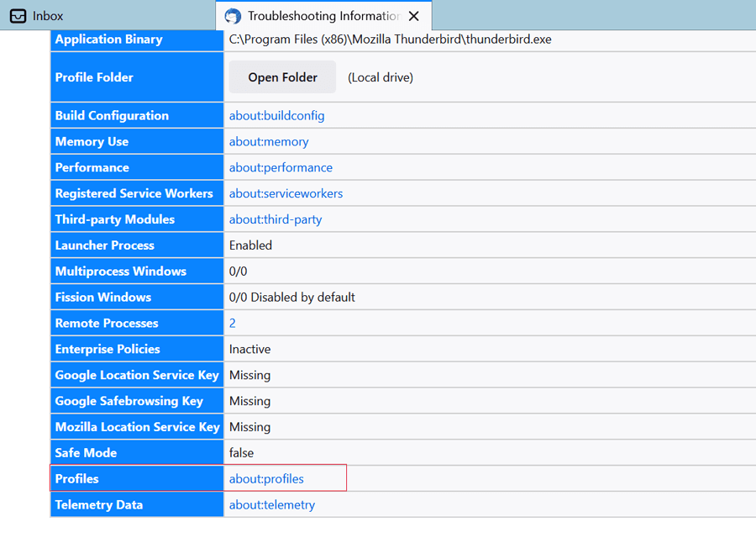Open the about:buildconfig link

click(x=276, y=116)
